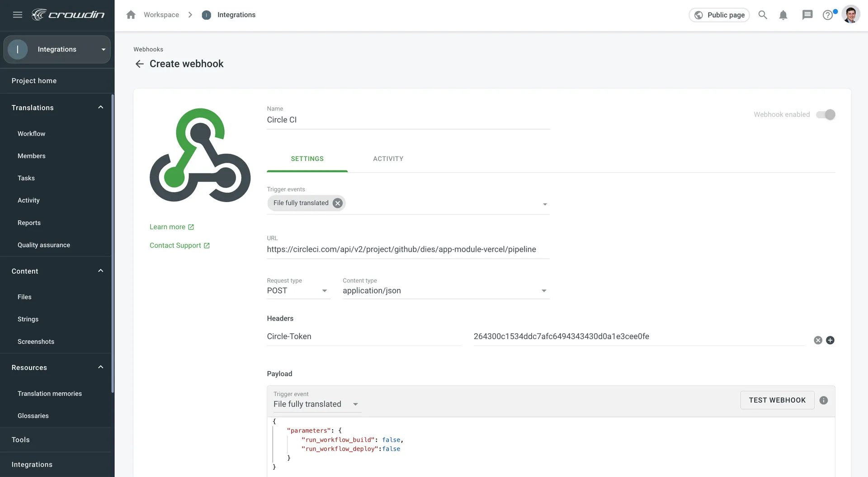
Task: Click the Workspace breadcrumb link
Action: pyautogui.click(x=161, y=15)
